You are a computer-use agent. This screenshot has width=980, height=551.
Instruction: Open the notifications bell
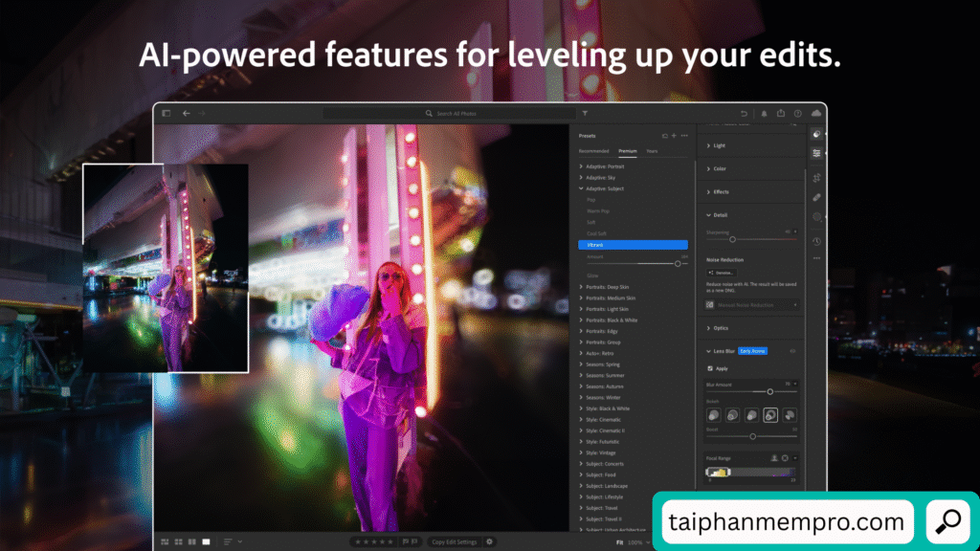764,113
